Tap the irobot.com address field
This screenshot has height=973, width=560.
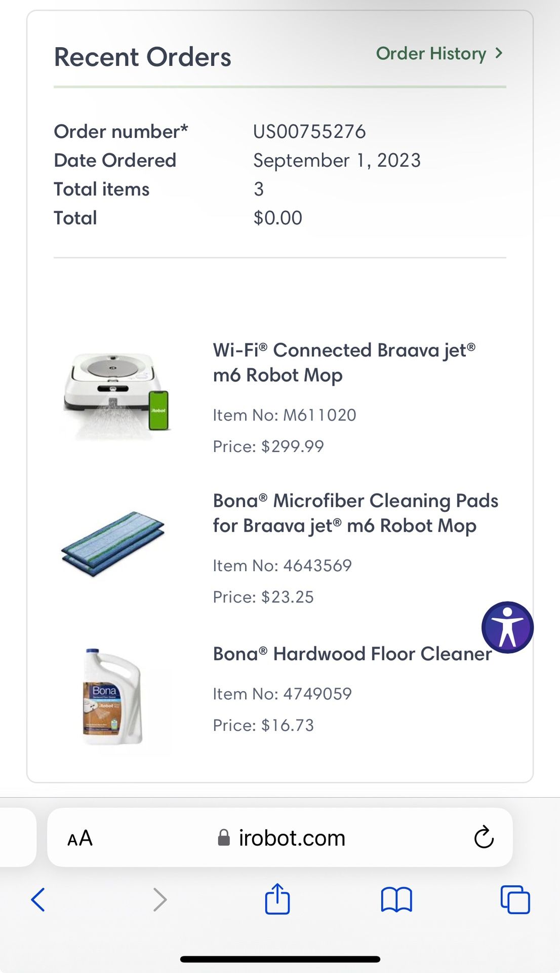292,838
